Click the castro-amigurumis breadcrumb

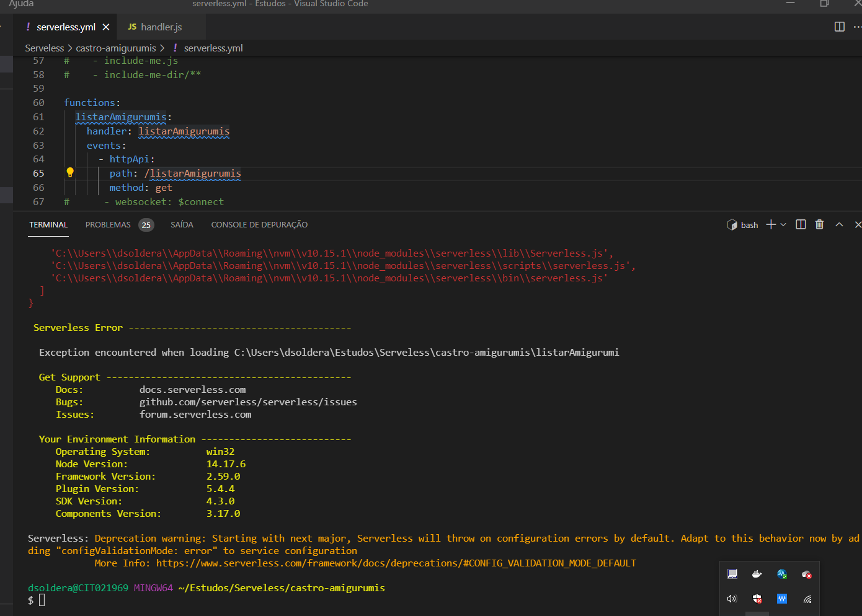[x=116, y=48]
